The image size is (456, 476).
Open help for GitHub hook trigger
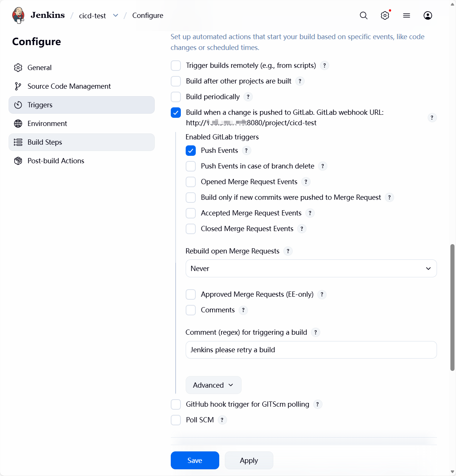tap(317, 404)
